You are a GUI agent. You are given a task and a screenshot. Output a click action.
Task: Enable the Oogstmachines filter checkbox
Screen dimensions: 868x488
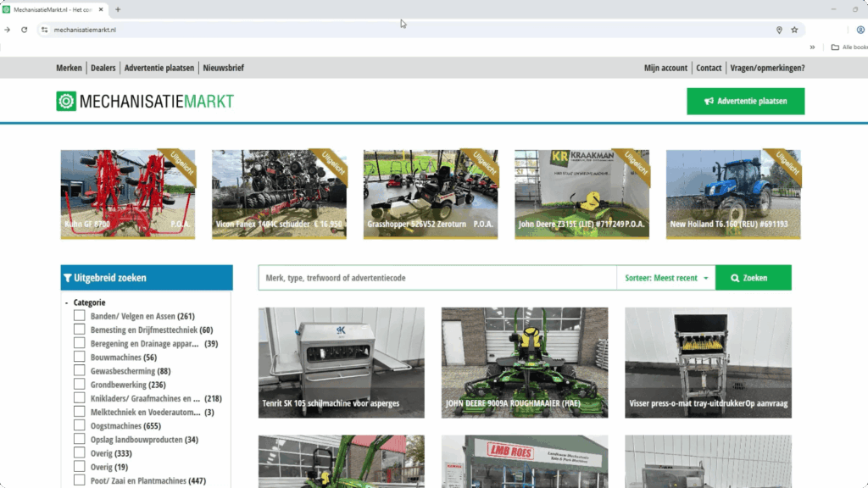pos(79,426)
